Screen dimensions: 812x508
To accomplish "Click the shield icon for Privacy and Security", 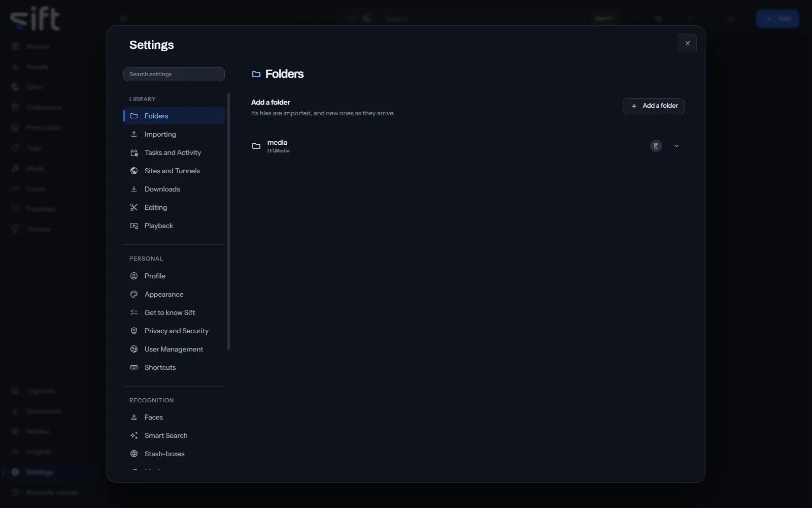I will 134,331.
